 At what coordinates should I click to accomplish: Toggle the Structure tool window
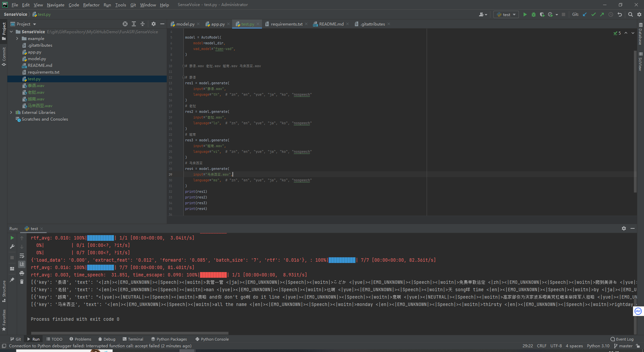[x=4, y=292]
